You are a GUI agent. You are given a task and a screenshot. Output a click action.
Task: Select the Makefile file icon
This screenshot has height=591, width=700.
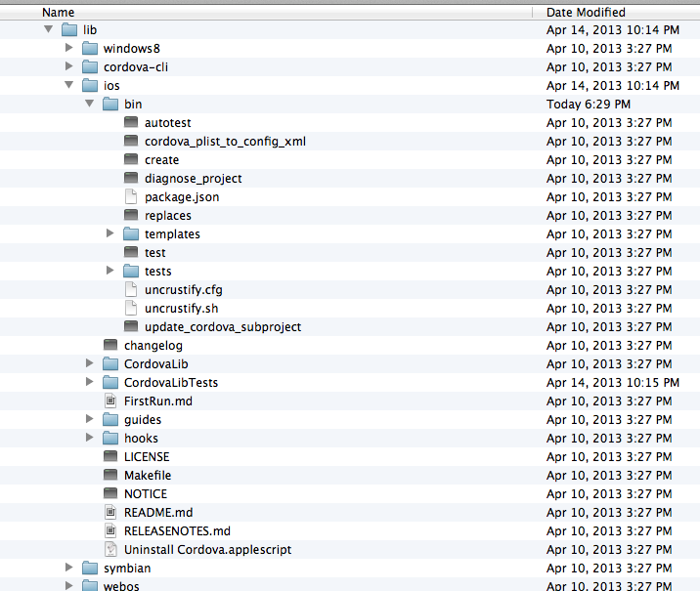110,475
